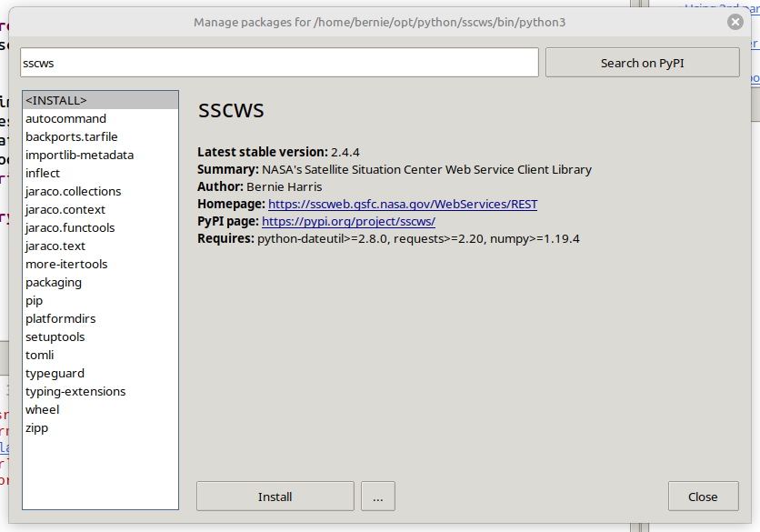Select zipp package
The width and height of the screenshot is (760, 532).
(x=100, y=427)
